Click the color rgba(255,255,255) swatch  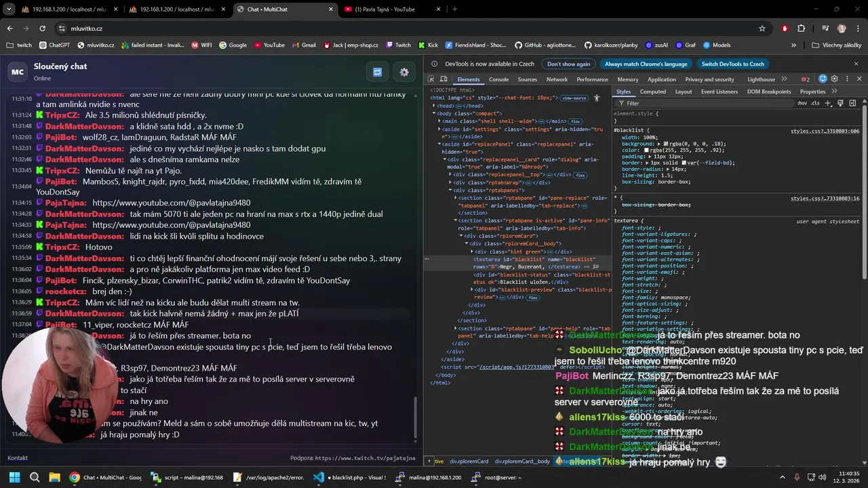(646, 150)
